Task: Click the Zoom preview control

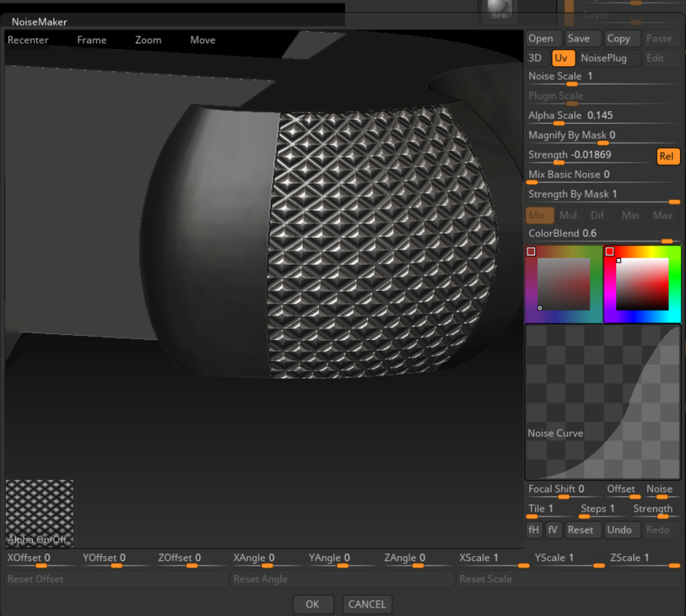Action: 148,40
